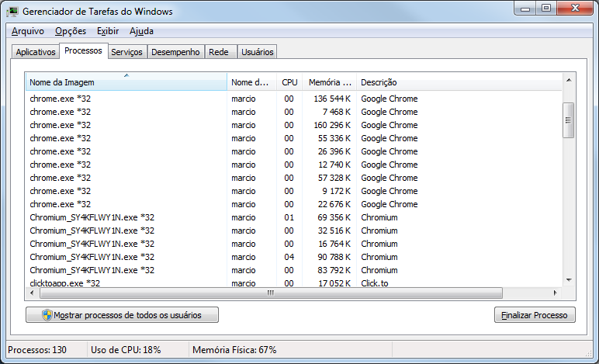This screenshot has height=364, width=599.
Task: Click the Task Manager title bar icon
Action: [12, 12]
